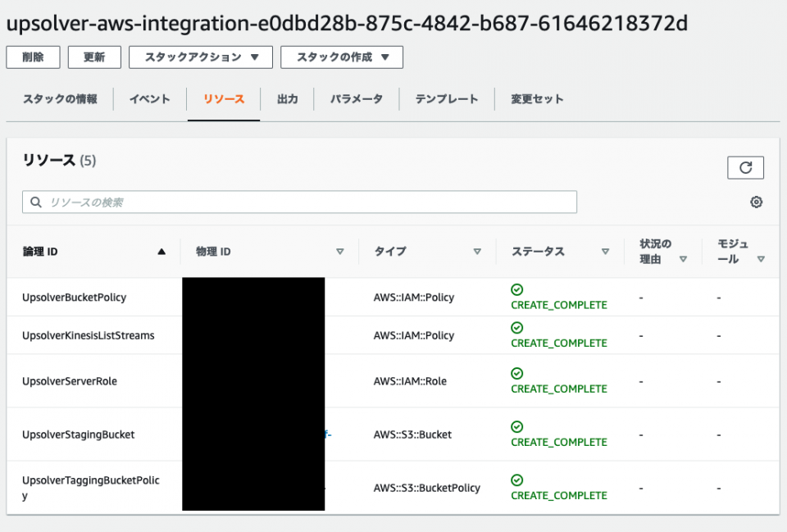
Task: Click the リソース (5) section heading
Action: coord(59,161)
